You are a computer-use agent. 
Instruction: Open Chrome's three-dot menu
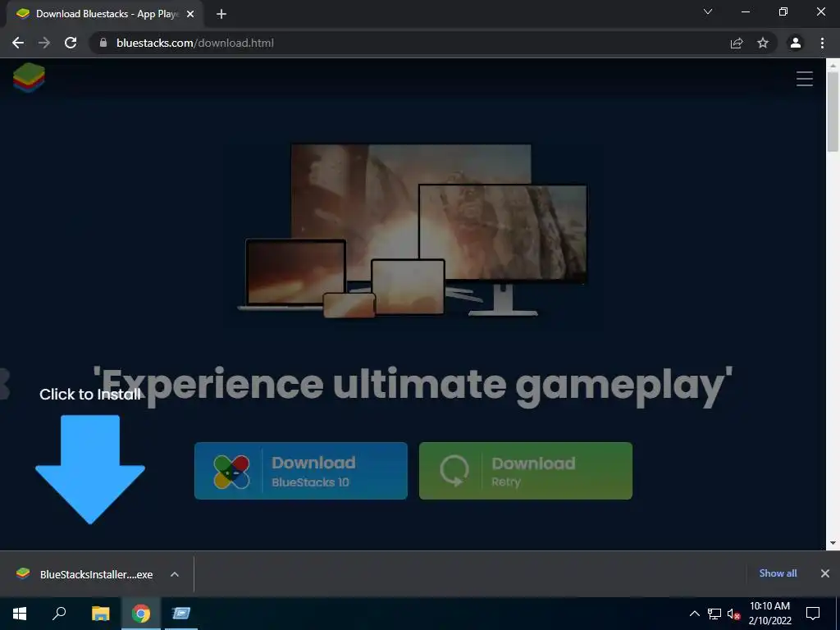(822, 43)
